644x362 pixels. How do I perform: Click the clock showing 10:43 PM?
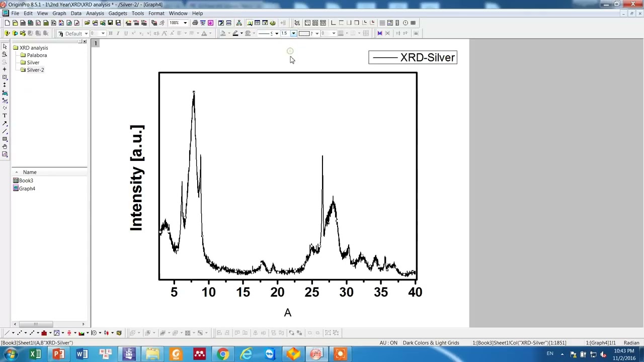tap(624, 351)
